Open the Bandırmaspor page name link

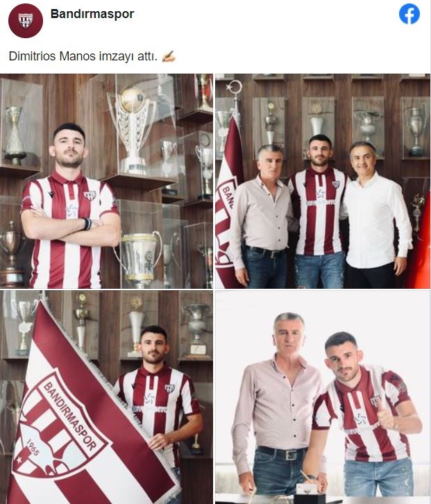pos(92,14)
